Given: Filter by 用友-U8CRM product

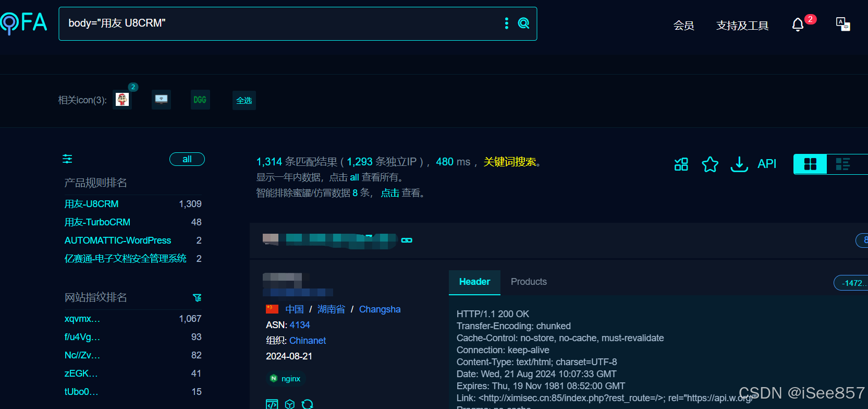Looking at the screenshot, I should [91, 204].
